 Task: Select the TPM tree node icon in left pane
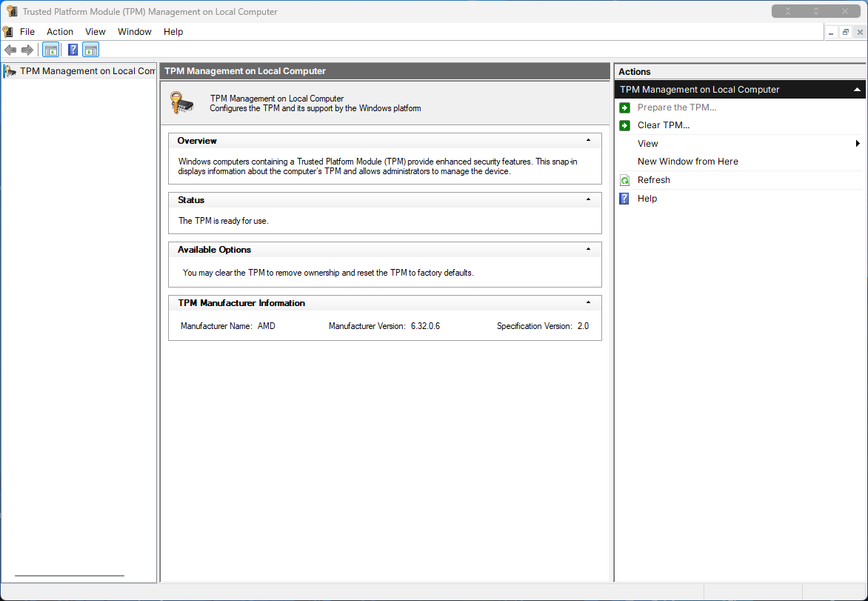pyautogui.click(x=10, y=71)
